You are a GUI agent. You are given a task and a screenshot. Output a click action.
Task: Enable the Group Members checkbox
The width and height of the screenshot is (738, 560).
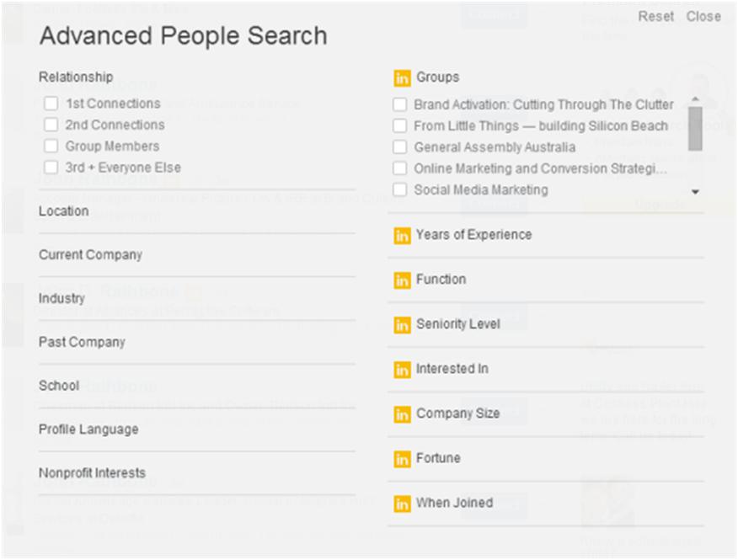(x=51, y=146)
